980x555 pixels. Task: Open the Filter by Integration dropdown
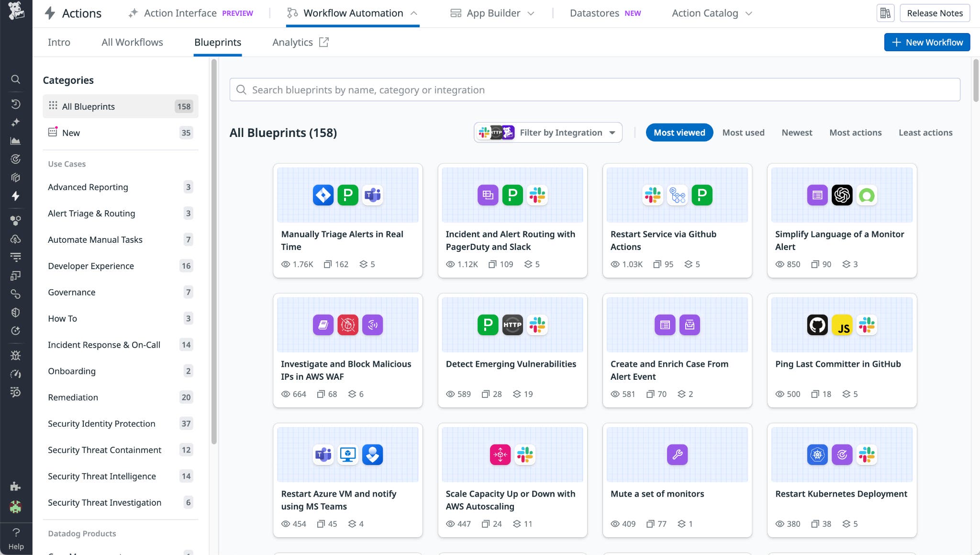(x=547, y=132)
